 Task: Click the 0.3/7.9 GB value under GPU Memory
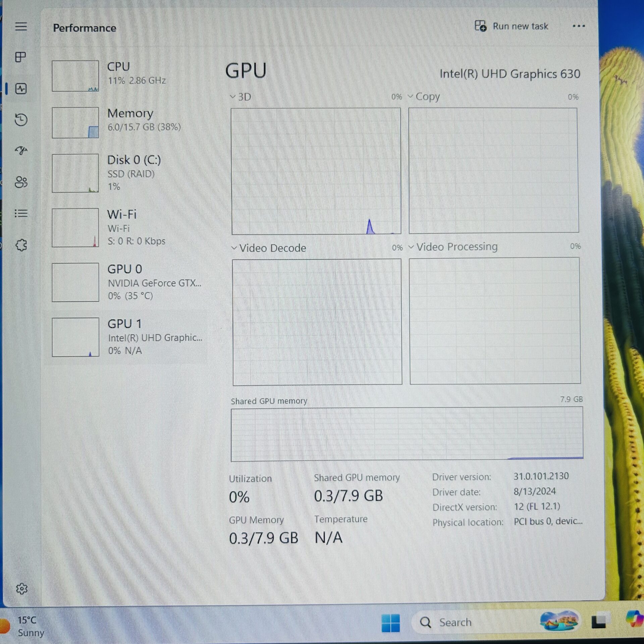(x=264, y=538)
